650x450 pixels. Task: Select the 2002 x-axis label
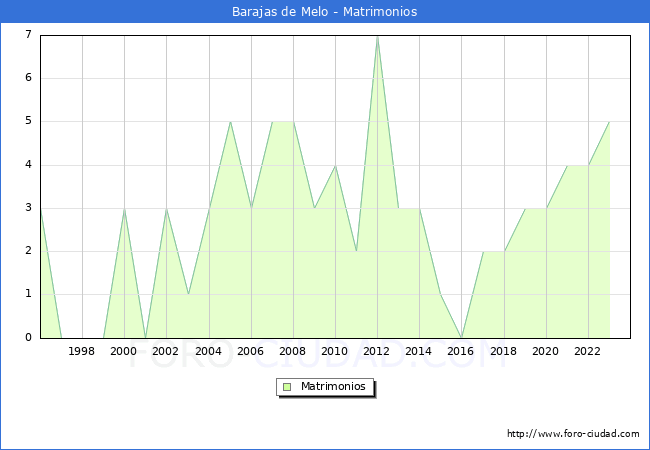click(166, 351)
